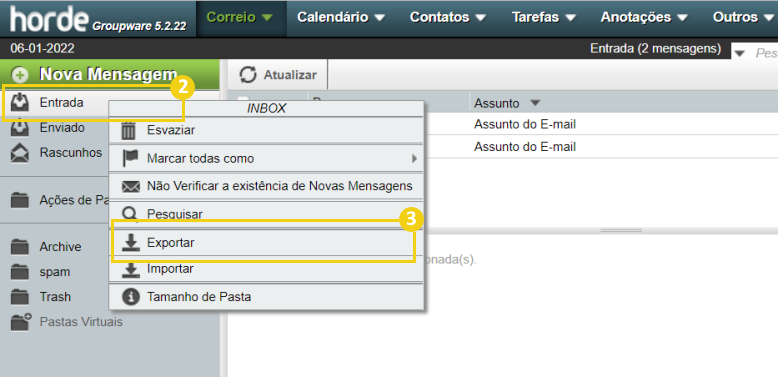This screenshot has height=377, width=778.
Task: Click the magnifier icon beside Pesquisar
Action: pyautogui.click(x=130, y=214)
